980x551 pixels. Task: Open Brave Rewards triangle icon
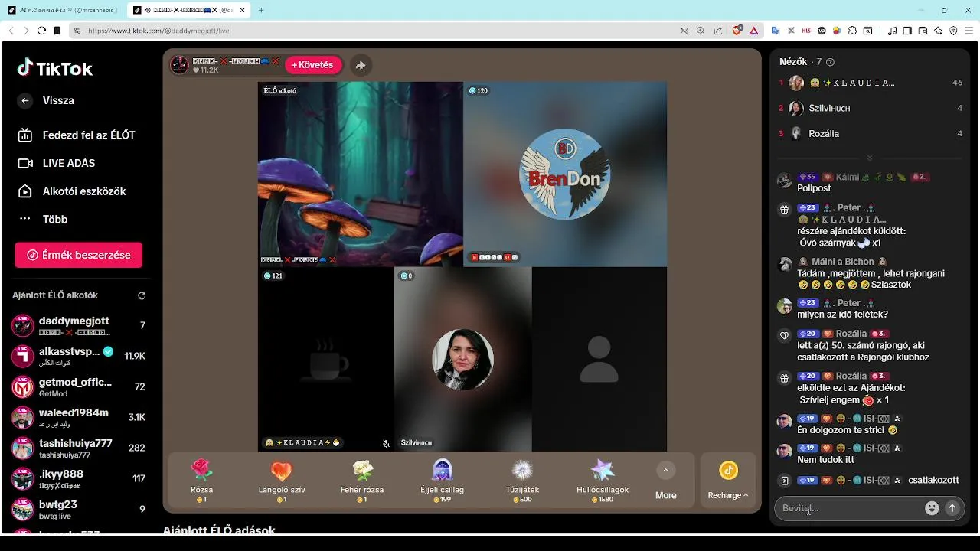(753, 31)
